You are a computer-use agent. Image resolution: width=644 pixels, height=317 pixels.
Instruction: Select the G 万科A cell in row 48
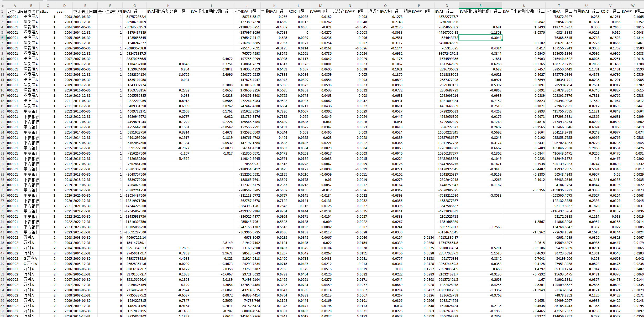click(x=30, y=258)
